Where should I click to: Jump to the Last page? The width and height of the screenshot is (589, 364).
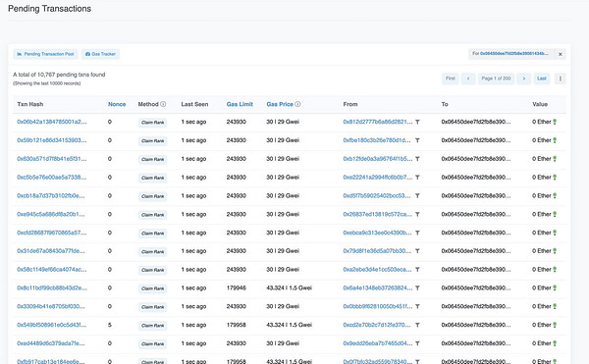point(542,78)
